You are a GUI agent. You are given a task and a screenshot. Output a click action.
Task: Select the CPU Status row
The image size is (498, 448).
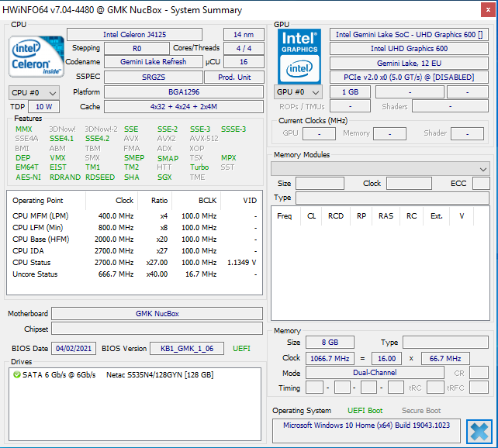135,263
